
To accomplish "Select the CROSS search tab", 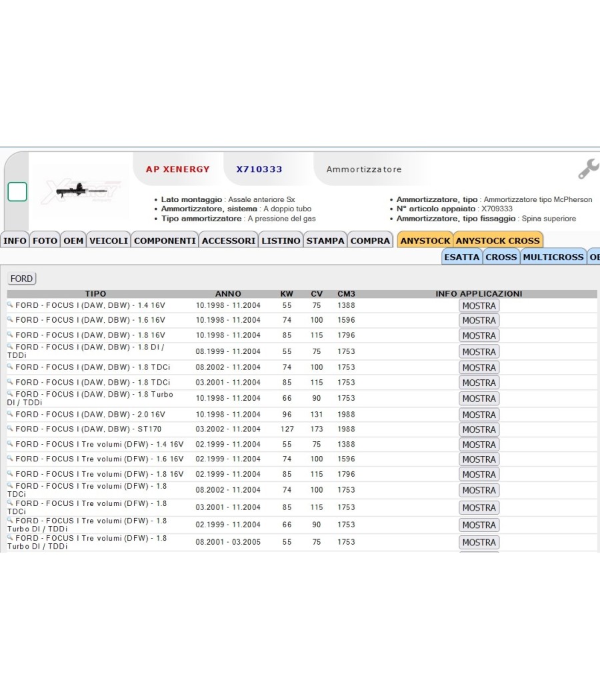I will click(x=501, y=257).
